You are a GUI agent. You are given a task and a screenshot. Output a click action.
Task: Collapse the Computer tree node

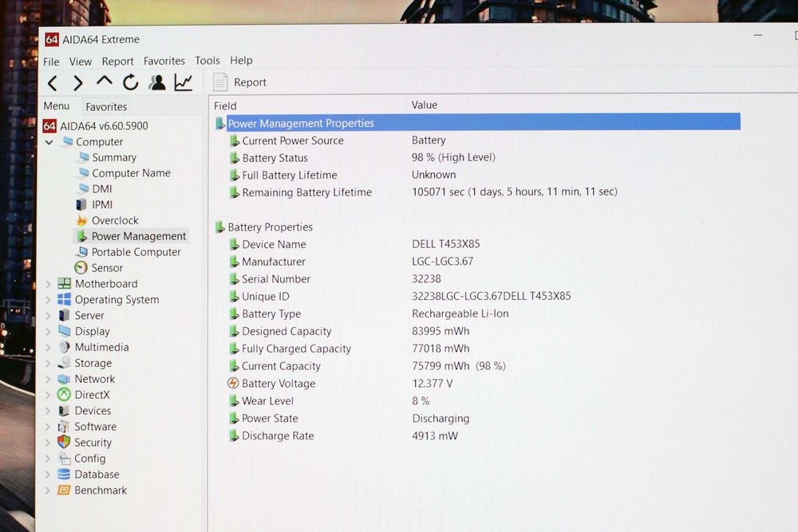pyautogui.click(x=49, y=142)
